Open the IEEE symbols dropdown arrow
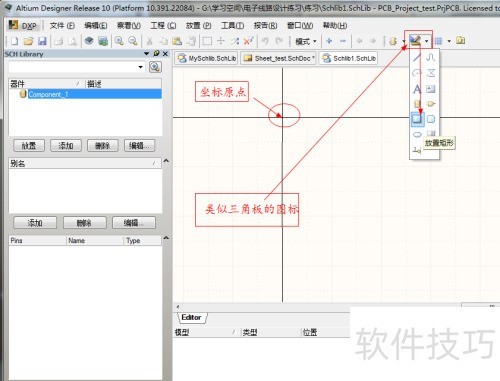This screenshot has width=500, height=381. pos(404,41)
